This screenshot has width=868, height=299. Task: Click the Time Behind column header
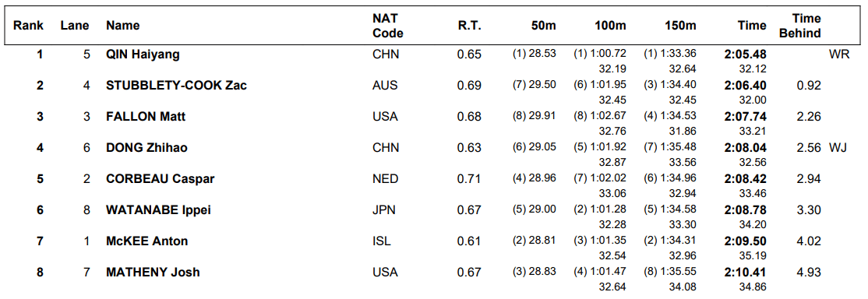(x=800, y=26)
